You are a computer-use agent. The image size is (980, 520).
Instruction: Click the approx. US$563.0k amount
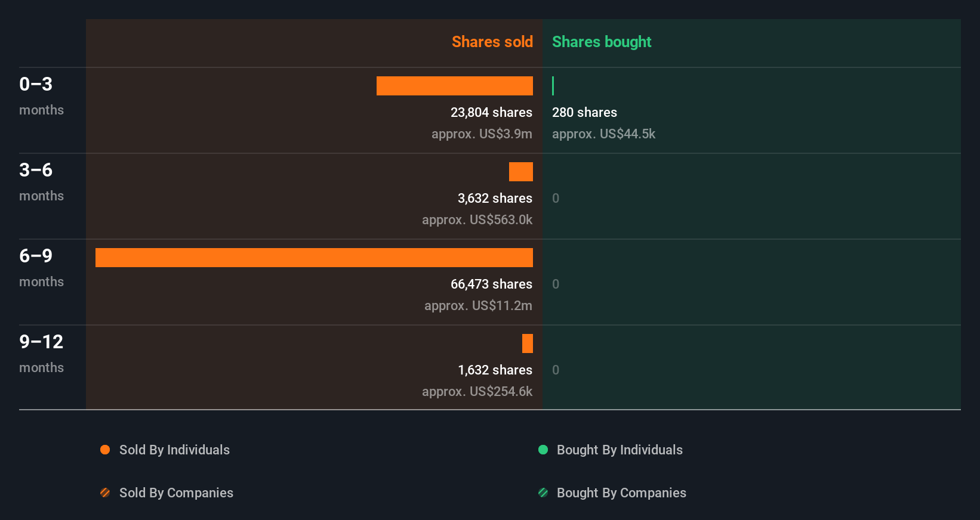477,220
